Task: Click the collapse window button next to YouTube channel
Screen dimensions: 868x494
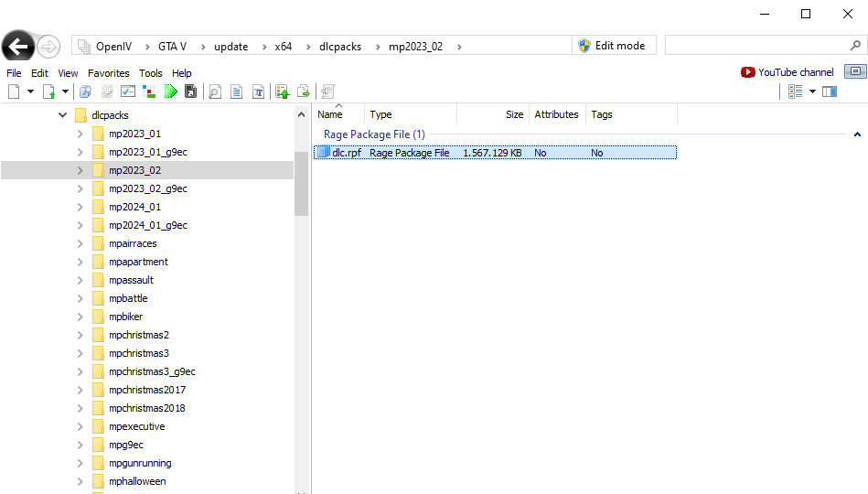Action: (x=855, y=71)
